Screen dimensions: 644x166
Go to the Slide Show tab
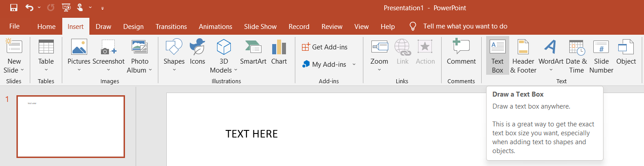(260, 27)
